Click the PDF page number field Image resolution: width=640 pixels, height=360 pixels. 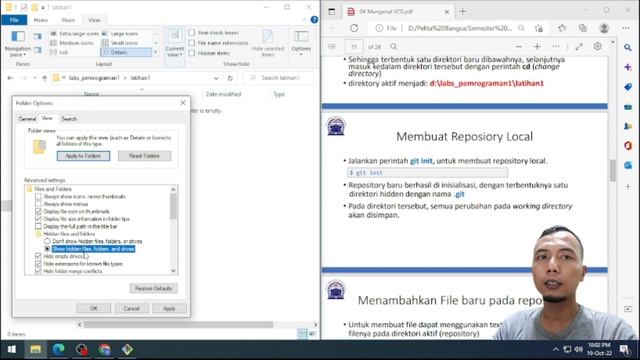coord(354,47)
